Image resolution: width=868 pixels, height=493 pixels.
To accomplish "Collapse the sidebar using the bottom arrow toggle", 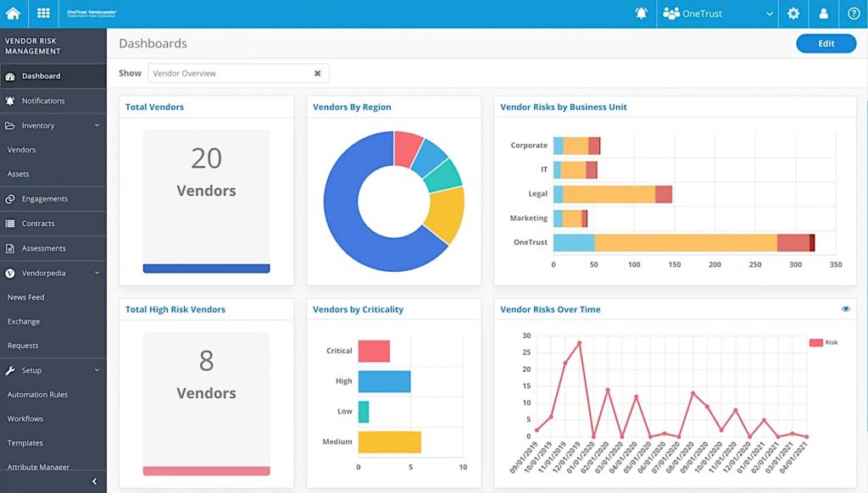I will (94, 480).
